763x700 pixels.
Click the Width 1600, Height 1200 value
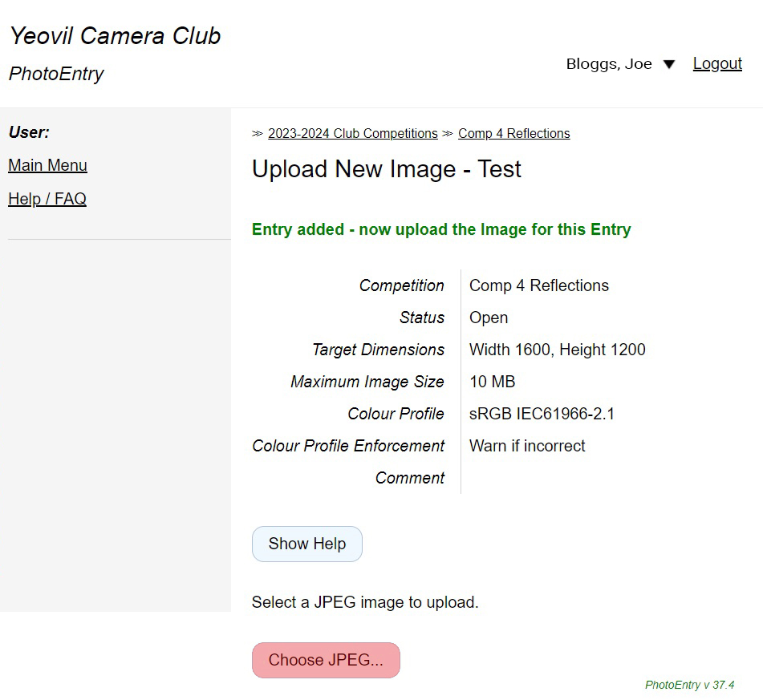coord(557,350)
